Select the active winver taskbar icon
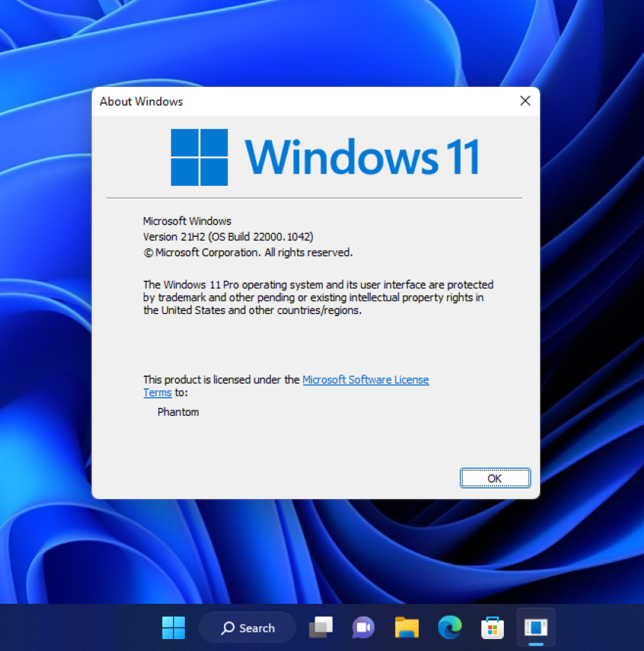644x651 pixels. point(535,627)
